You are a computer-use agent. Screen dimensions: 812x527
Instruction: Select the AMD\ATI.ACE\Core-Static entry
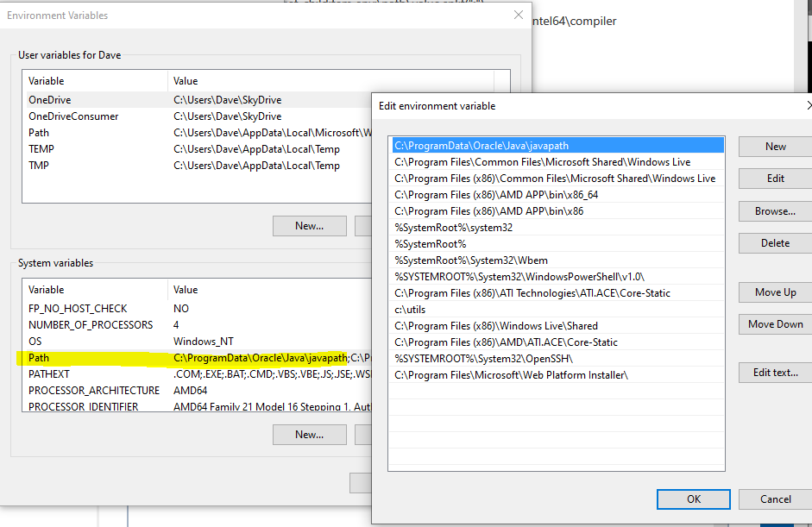click(x=557, y=342)
